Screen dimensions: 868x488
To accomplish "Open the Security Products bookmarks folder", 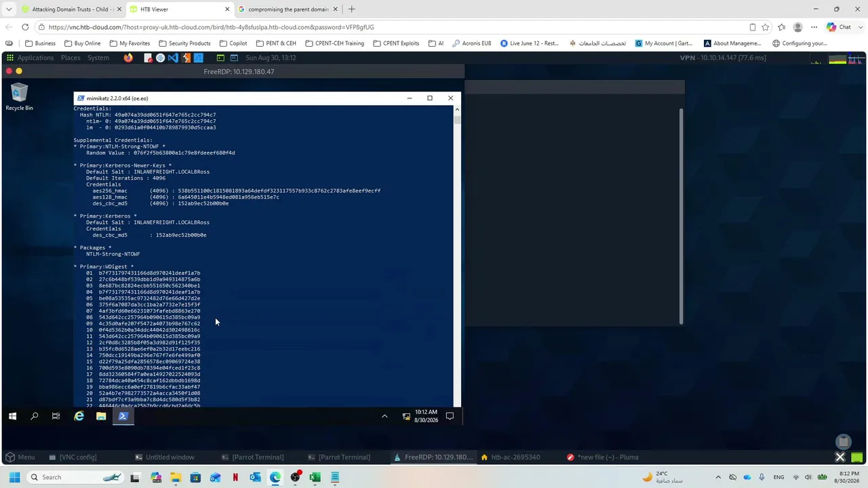I will (184, 43).
